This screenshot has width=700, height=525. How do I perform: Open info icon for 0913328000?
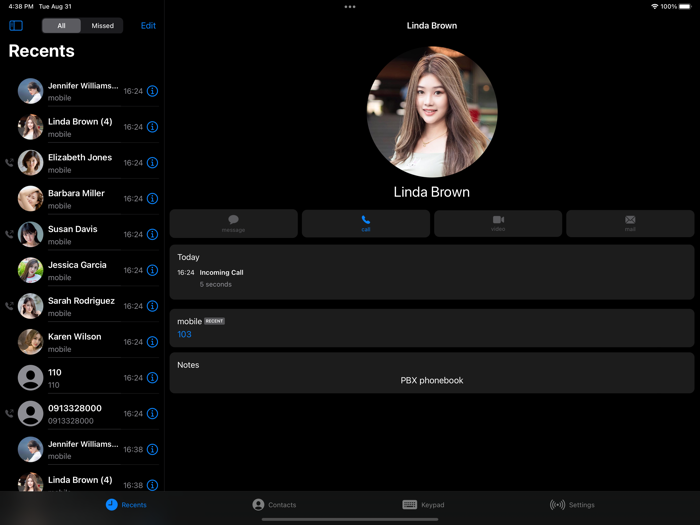pos(152,413)
